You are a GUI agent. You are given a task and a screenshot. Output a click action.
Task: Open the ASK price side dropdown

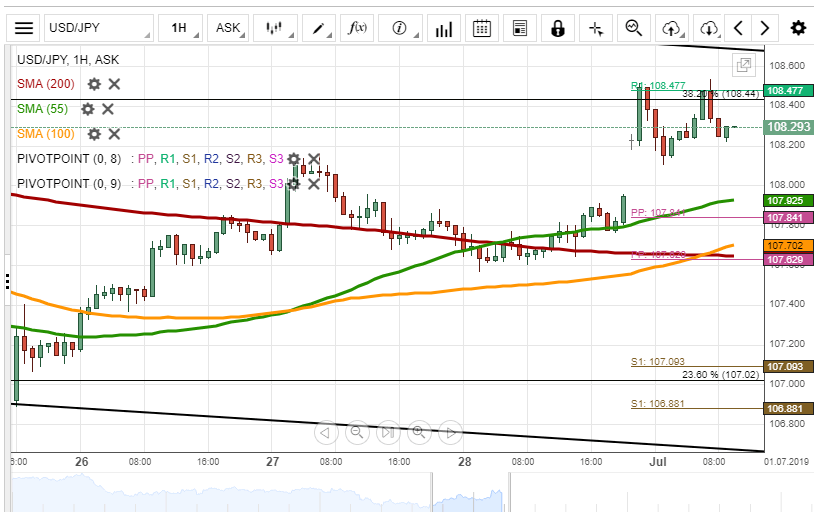234,28
